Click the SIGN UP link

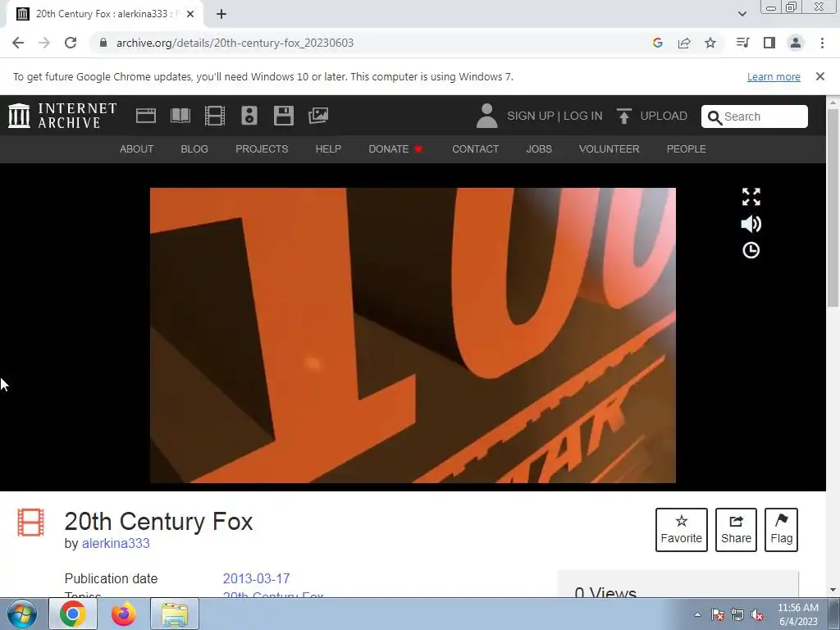click(531, 116)
